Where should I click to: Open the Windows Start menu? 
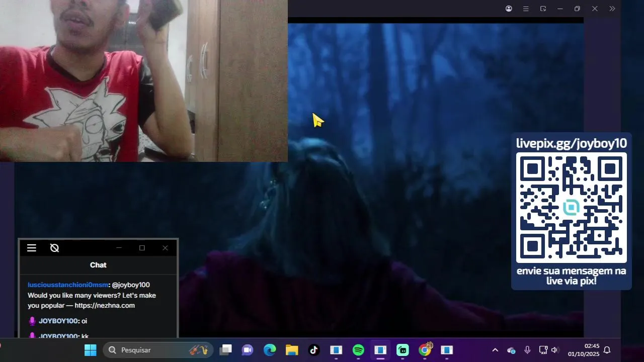(91, 350)
